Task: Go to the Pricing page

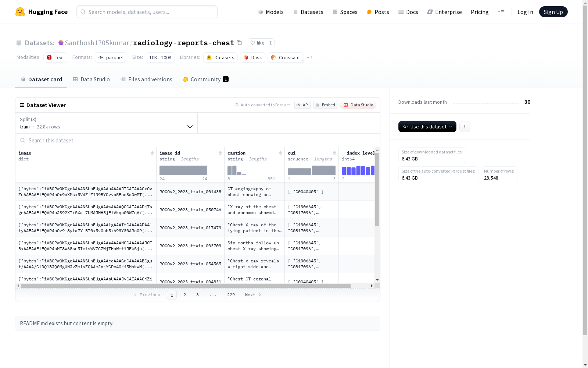Action: tap(480, 12)
